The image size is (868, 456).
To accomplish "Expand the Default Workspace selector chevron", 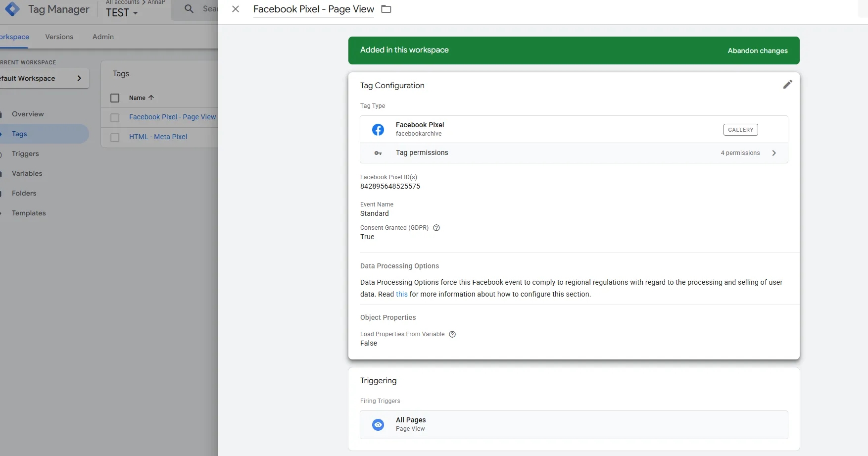I will point(79,78).
